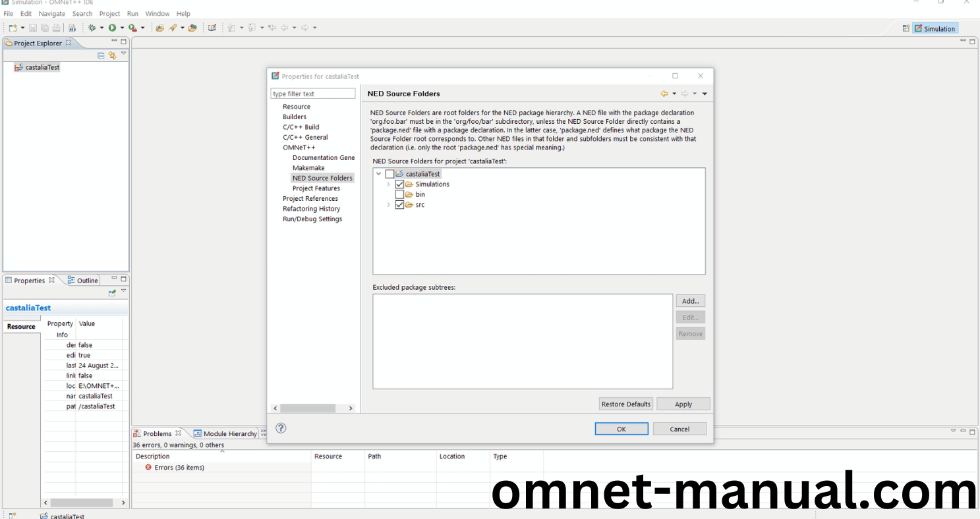Image resolution: width=980 pixels, height=519 pixels.
Task: Close the Problems tab
Action: (x=178, y=433)
